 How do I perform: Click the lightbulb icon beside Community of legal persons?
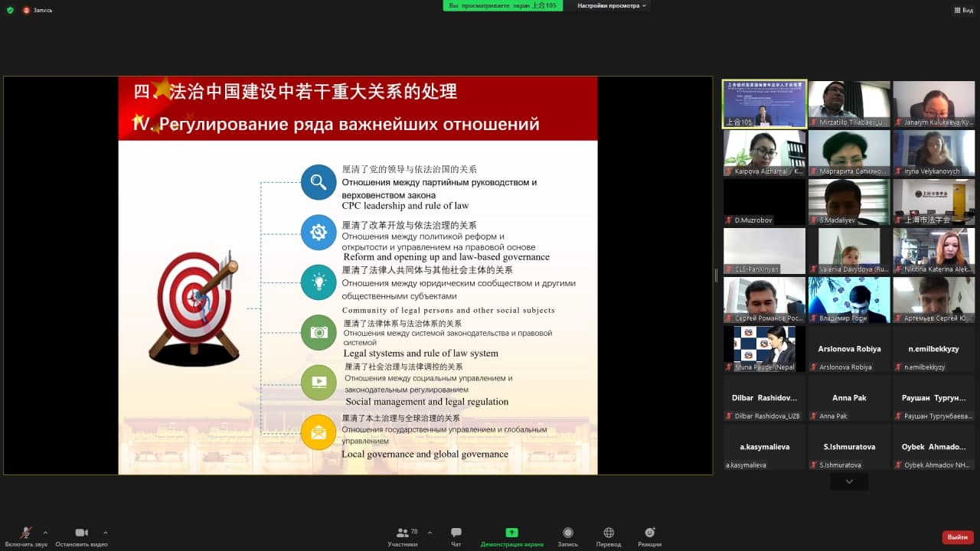(x=318, y=282)
